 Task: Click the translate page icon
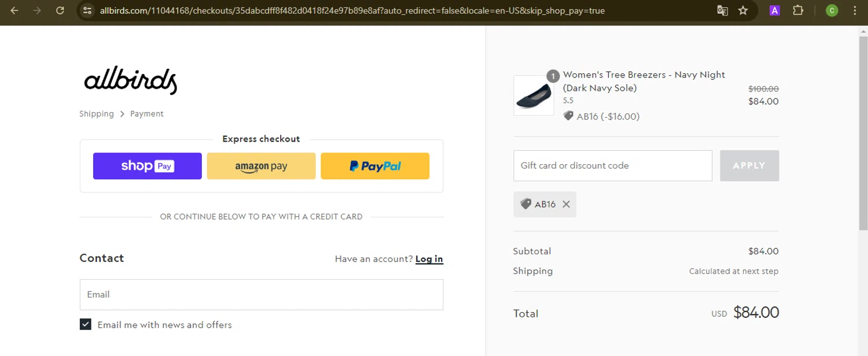[722, 10]
